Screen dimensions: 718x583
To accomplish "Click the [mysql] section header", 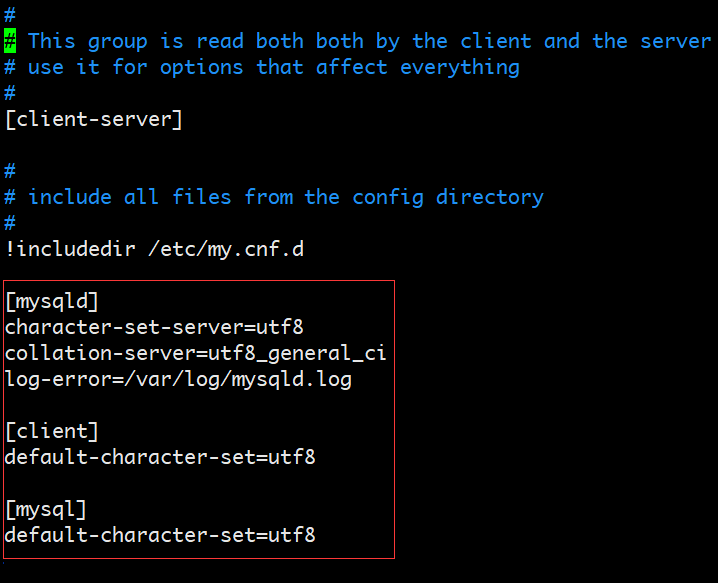I will pyautogui.click(x=46, y=509).
